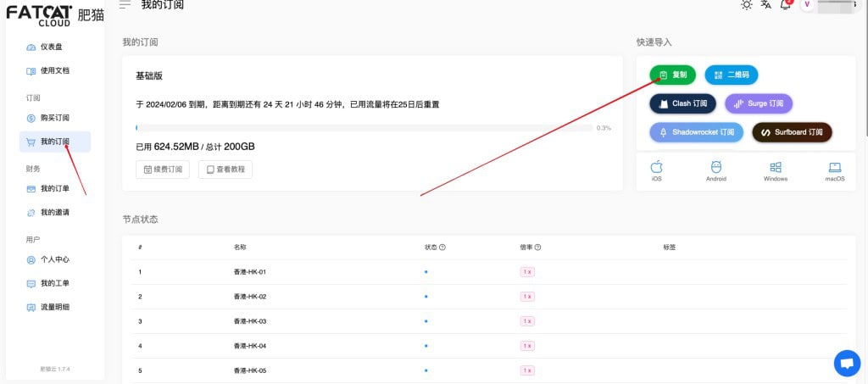Click the 0.3% usage percentage text
This screenshot has height=384, width=868.
pos(604,128)
